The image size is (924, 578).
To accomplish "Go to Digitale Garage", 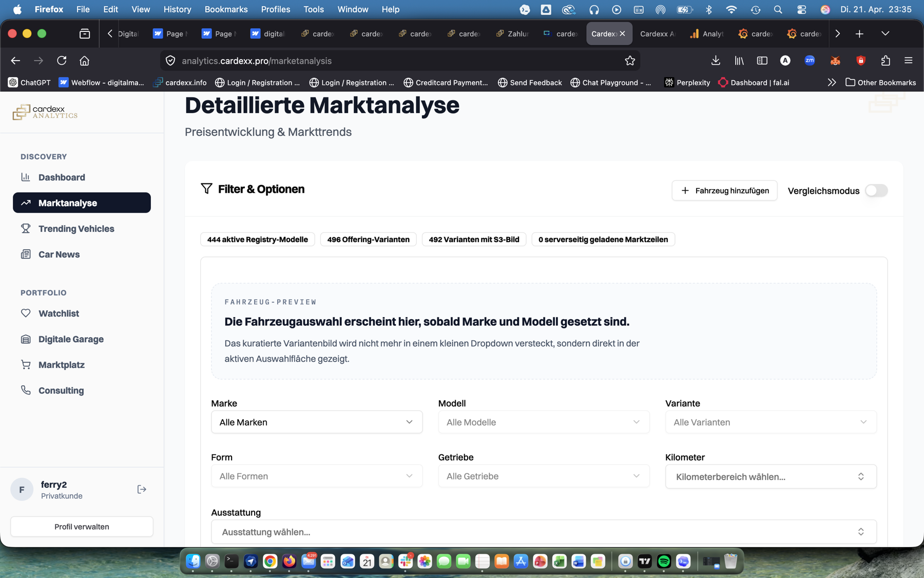I will click(70, 339).
